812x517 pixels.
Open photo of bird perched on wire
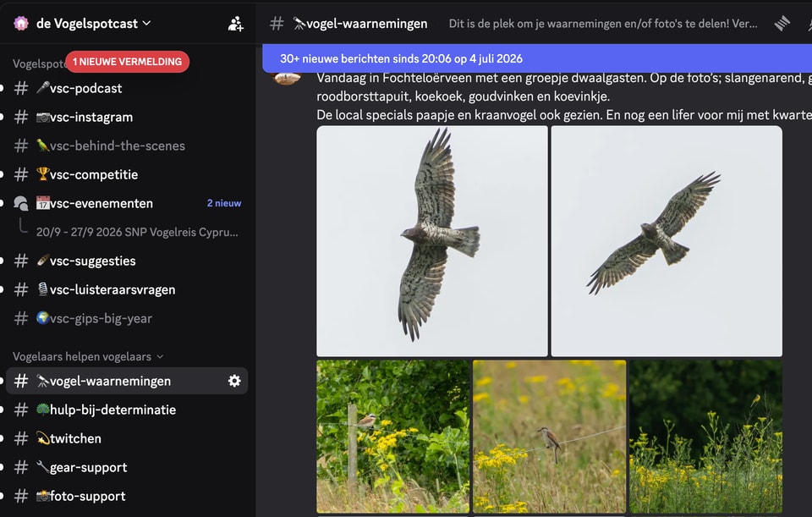coord(550,436)
